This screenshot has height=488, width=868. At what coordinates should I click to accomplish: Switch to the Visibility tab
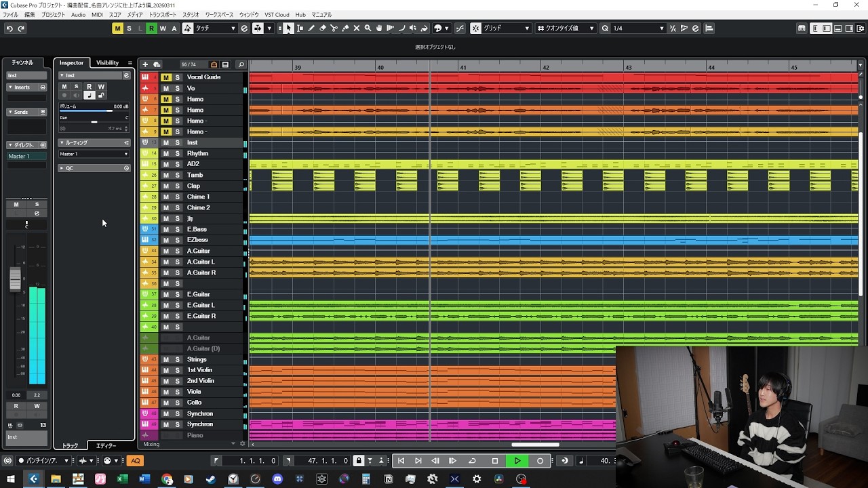point(107,63)
